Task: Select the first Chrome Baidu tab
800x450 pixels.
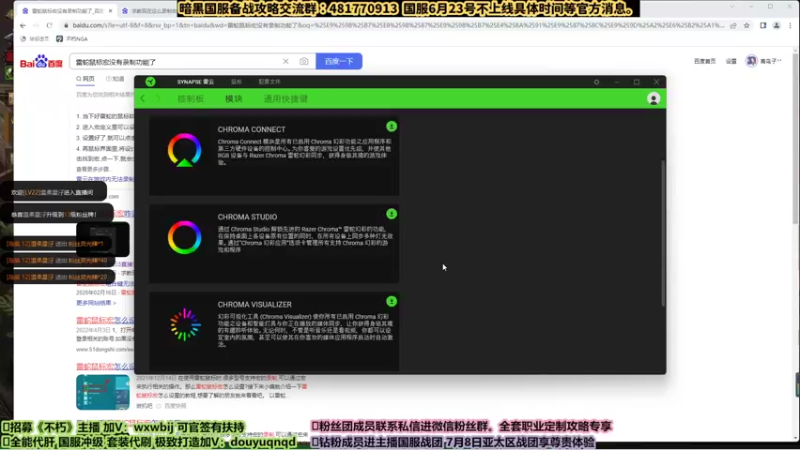Action: (x=66, y=11)
